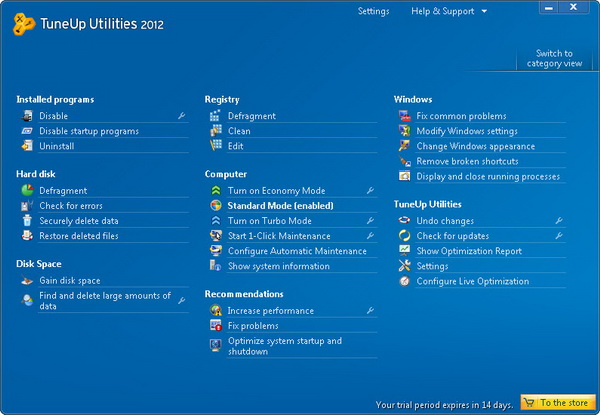The height and width of the screenshot is (415, 600).
Task: Go to the store button
Action: (x=558, y=403)
